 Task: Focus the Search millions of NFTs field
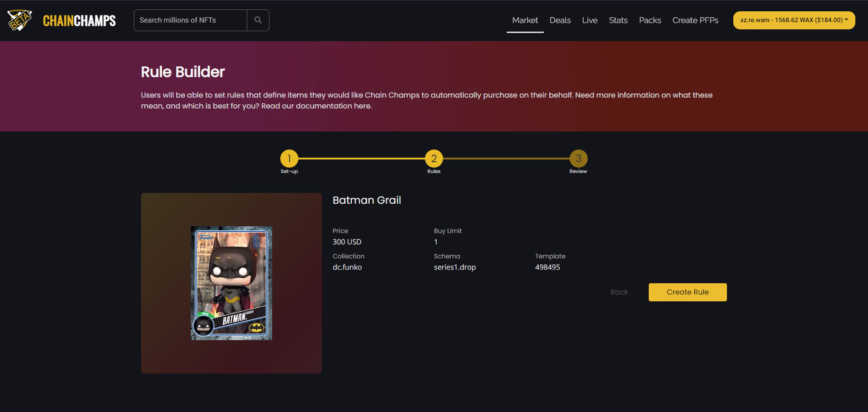pyautogui.click(x=190, y=20)
